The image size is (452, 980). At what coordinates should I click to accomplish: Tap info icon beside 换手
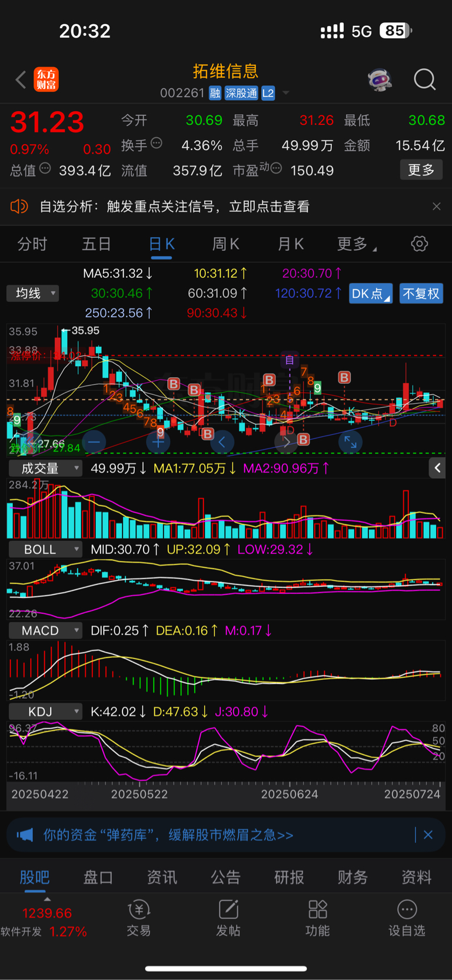(x=157, y=142)
